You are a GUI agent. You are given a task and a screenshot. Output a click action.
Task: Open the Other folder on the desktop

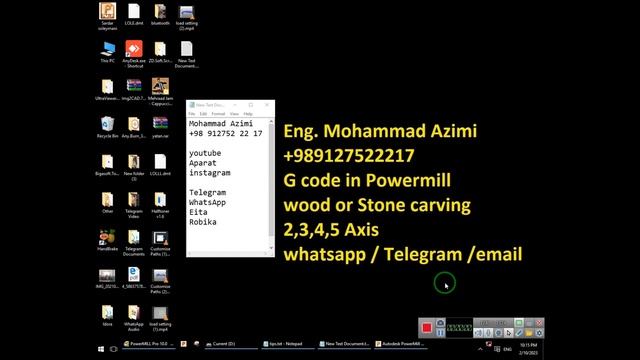[108, 202]
